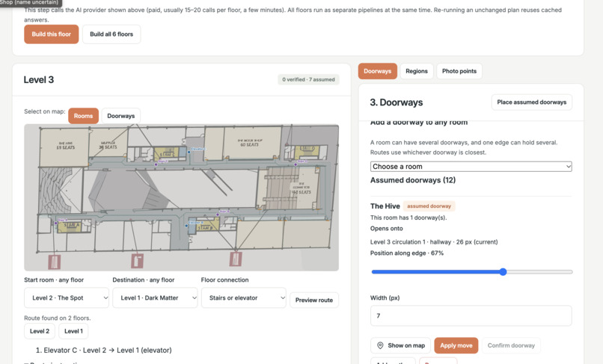Screen dimensions: 603x364
Task: Open the Destination dropdown showing Dark Matter
Action: point(155,298)
